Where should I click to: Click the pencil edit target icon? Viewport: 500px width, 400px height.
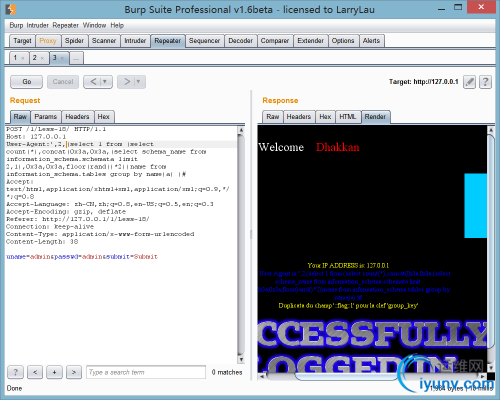(x=469, y=82)
